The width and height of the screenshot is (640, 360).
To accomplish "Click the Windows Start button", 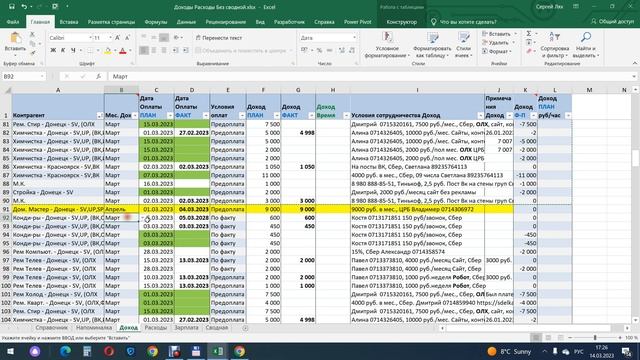I will click(10, 351).
